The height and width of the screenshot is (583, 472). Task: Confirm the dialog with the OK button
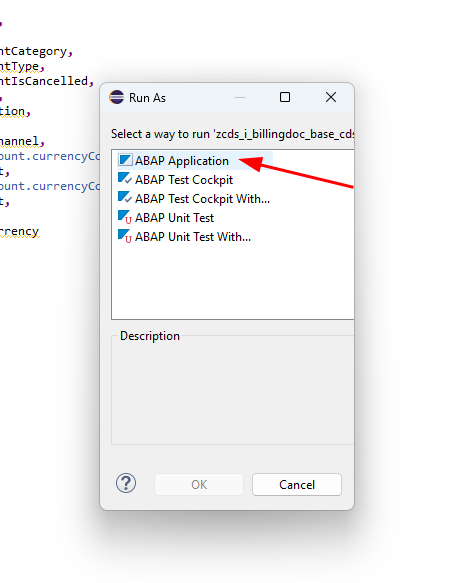pyautogui.click(x=199, y=484)
